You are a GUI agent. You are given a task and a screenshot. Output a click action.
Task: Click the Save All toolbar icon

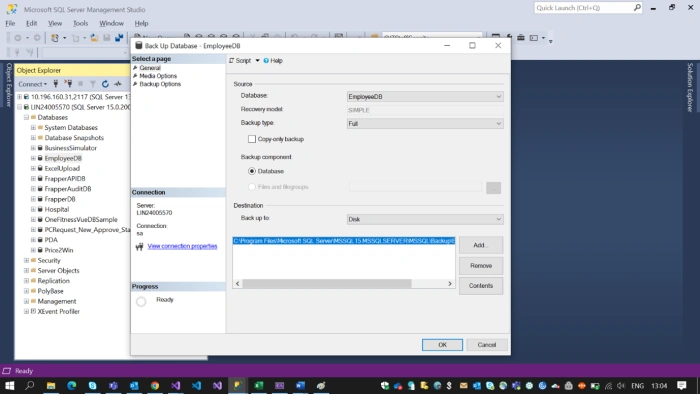pyautogui.click(x=119, y=38)
